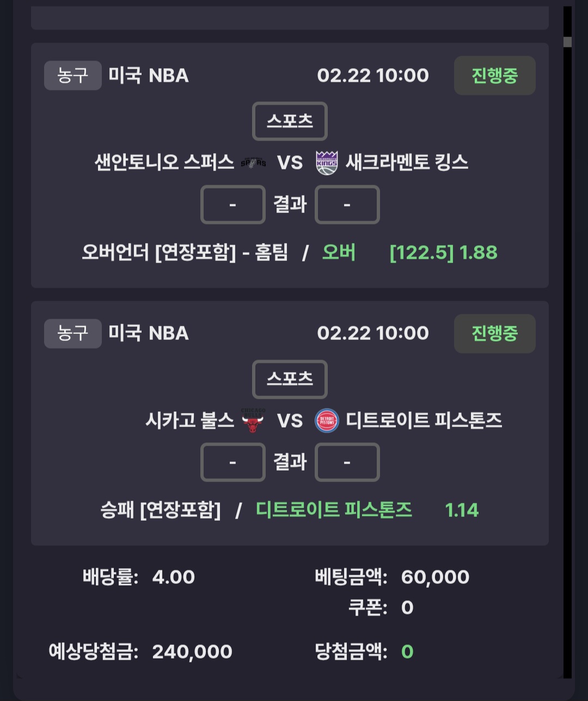Open the 시카고 불스 team name
Image resolution: width=588 pixels, height=701 pixels.
[x=189, y=420]
